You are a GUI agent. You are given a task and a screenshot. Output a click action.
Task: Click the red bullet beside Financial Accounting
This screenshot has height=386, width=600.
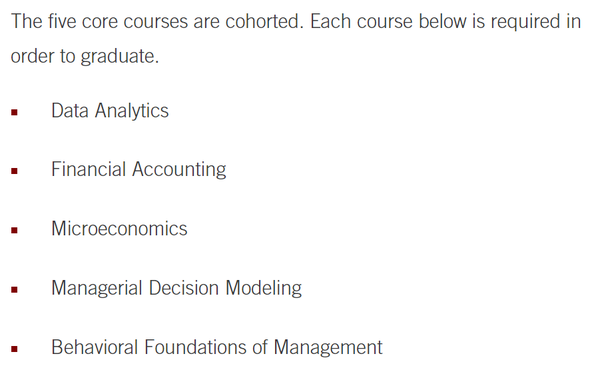[x=15, y=171]
